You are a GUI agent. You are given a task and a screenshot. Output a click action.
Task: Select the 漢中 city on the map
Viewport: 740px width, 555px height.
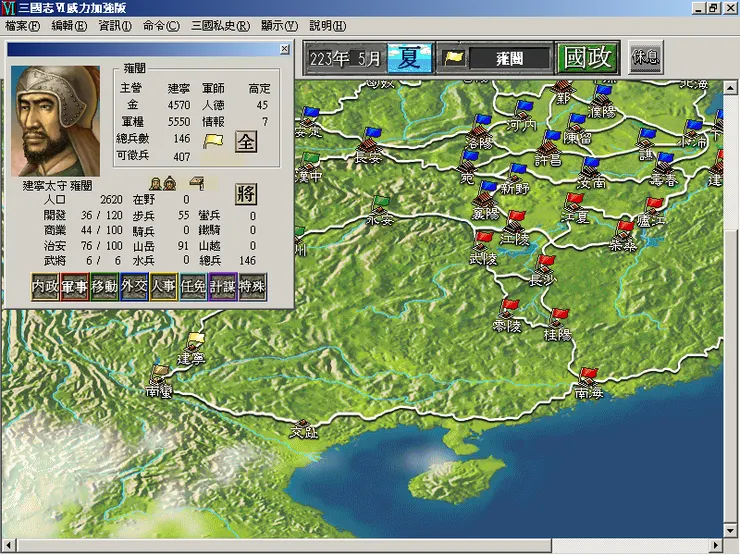pos(308,168)
